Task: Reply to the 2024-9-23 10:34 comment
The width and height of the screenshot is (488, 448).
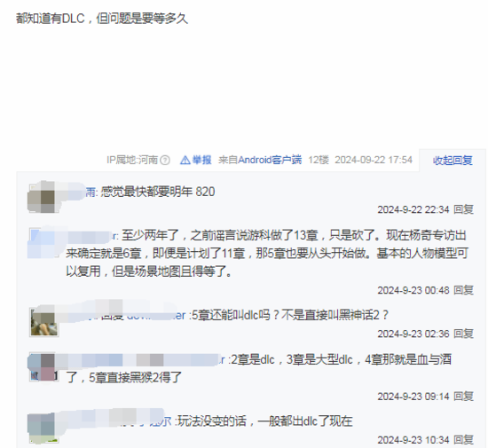Action: (463, 440)
